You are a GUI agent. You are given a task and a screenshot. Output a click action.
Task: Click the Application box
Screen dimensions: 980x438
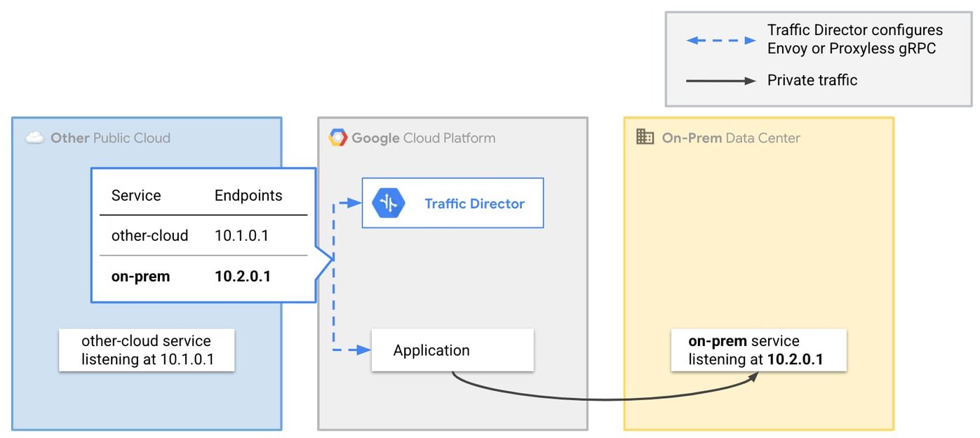452,350
